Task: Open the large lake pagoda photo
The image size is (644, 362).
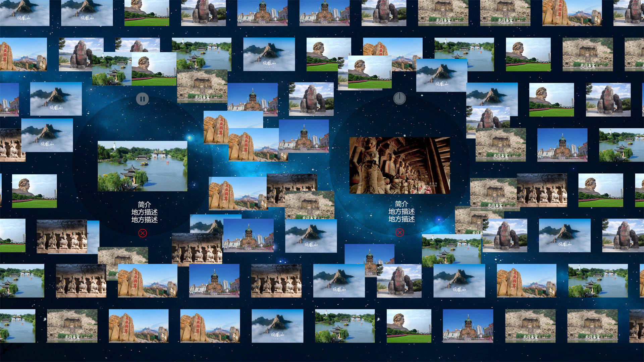Action: coord(142,166)
